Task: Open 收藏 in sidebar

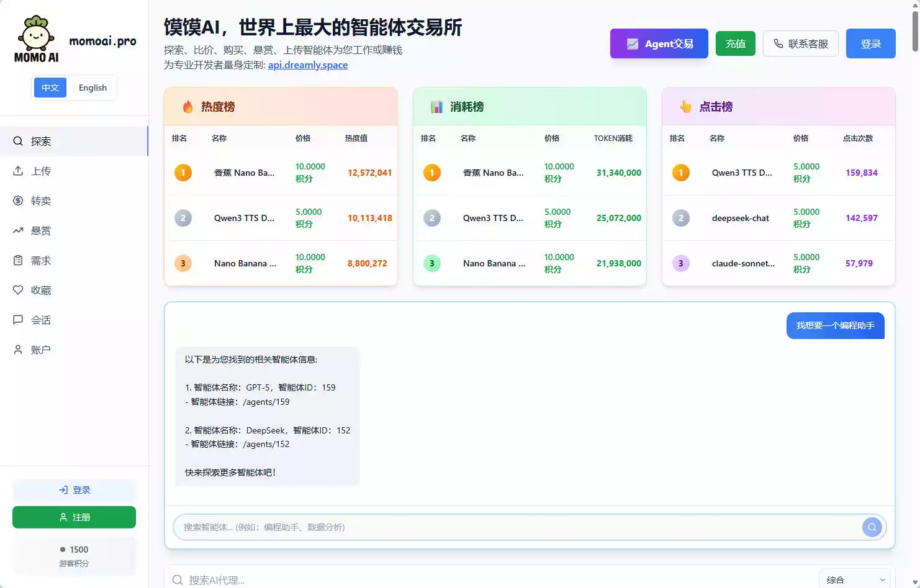Action: point(74,290)
